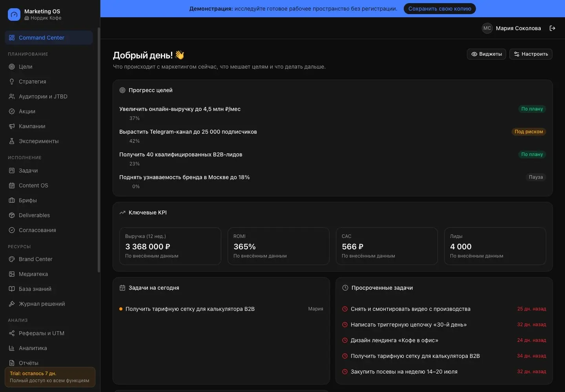Image resolution: width=565 pixels, height=392 pixels.
Task: Click the Ключевые KPI trend icon
Action: point(122,212)
